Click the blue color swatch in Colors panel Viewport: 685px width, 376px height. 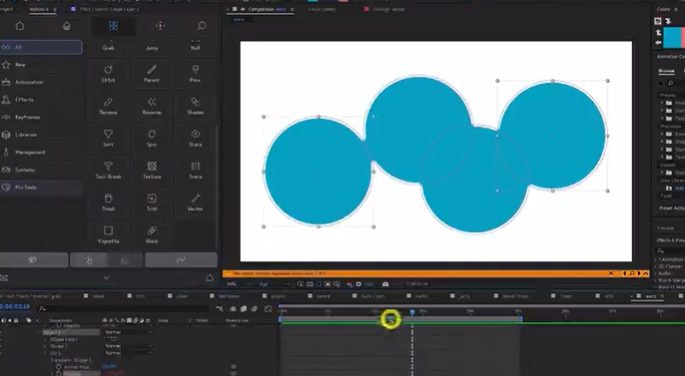point(673,38)
